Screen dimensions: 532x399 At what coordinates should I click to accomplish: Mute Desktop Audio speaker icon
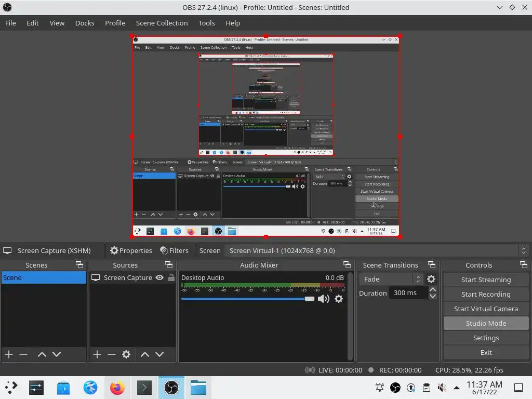pos(323,299)
